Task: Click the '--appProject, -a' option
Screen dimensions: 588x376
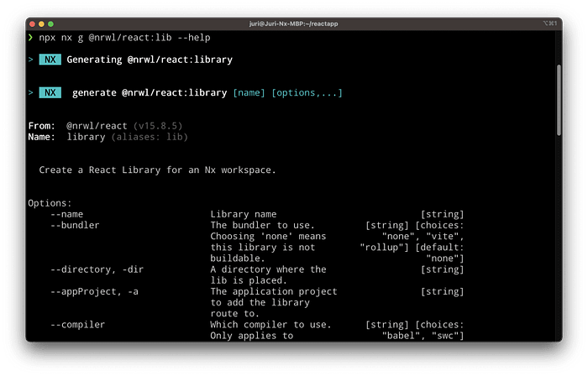Action: [94, 291]
